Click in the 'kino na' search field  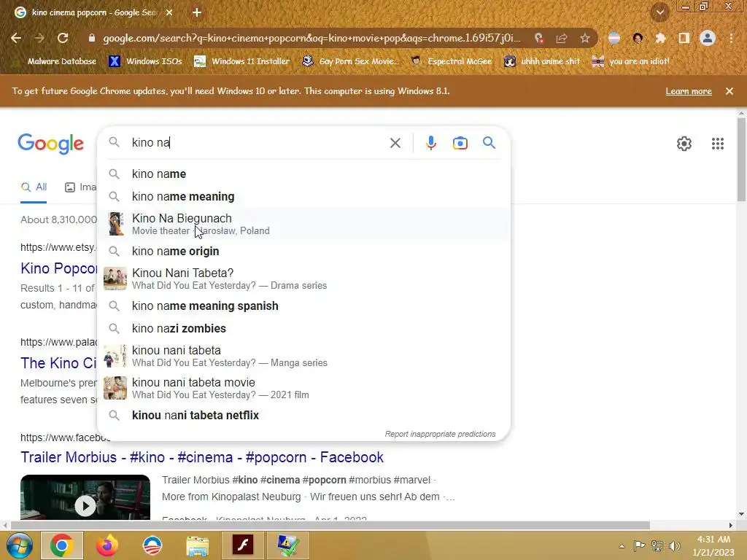pos(258,143)
